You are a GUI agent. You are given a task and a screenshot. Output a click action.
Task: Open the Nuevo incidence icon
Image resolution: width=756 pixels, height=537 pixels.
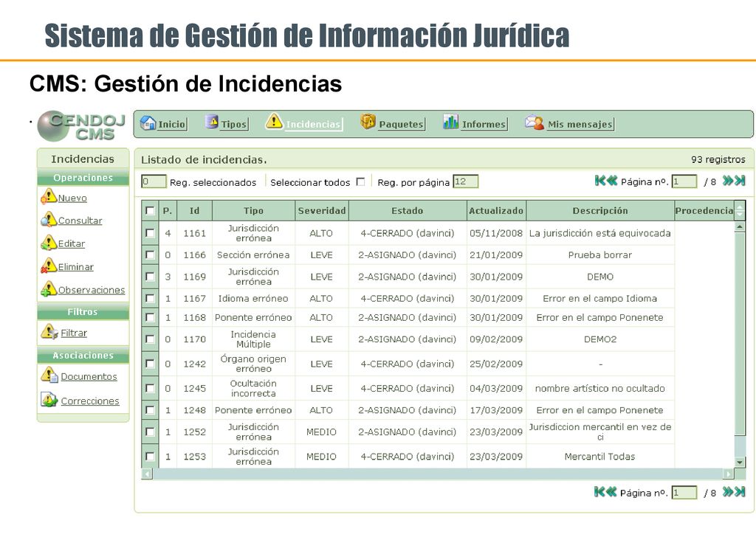click(49, 196)
